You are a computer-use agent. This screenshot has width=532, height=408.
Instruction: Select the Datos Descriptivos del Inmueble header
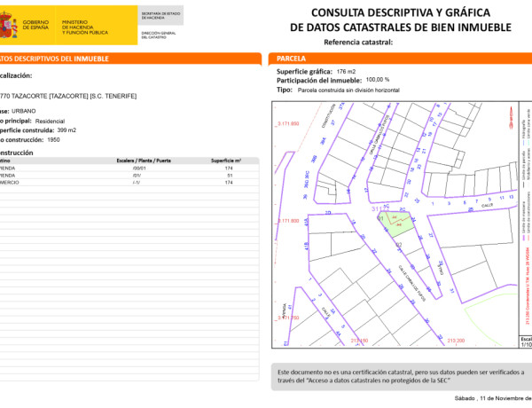click(55, 59)
